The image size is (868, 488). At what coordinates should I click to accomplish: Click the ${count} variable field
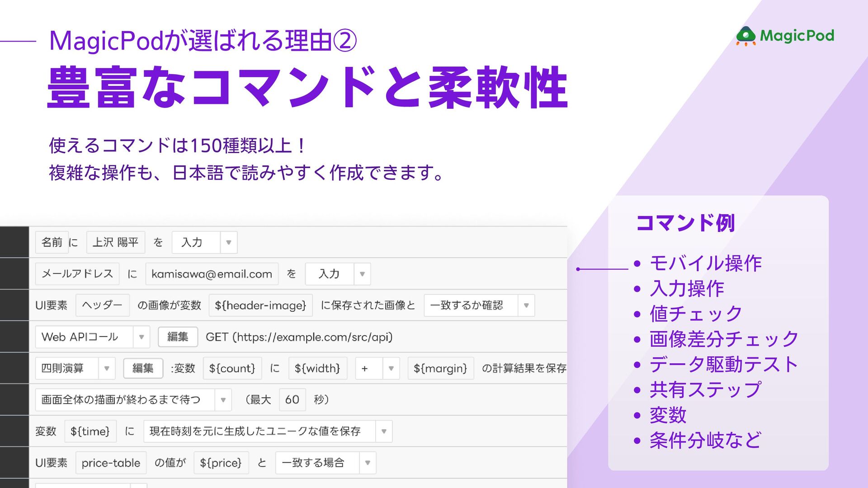click(232, 368)
